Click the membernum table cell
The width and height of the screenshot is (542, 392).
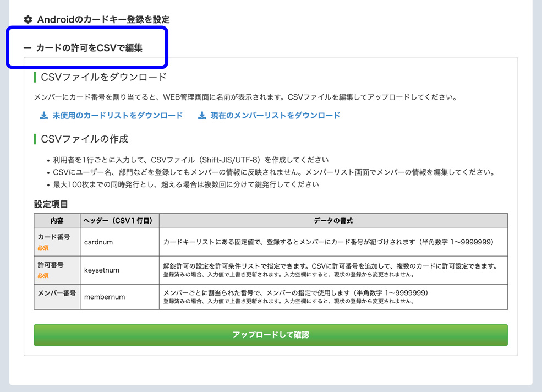(x=104, y=297)
